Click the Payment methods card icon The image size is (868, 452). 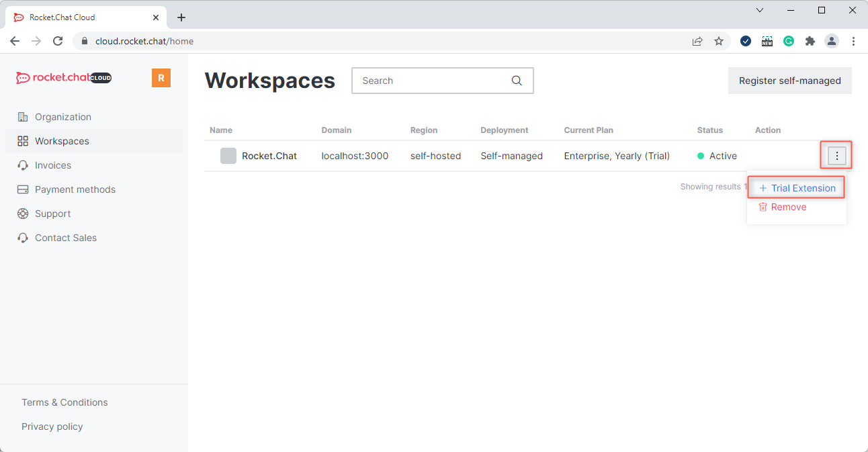pyautogui.click(x=23, y=189)
